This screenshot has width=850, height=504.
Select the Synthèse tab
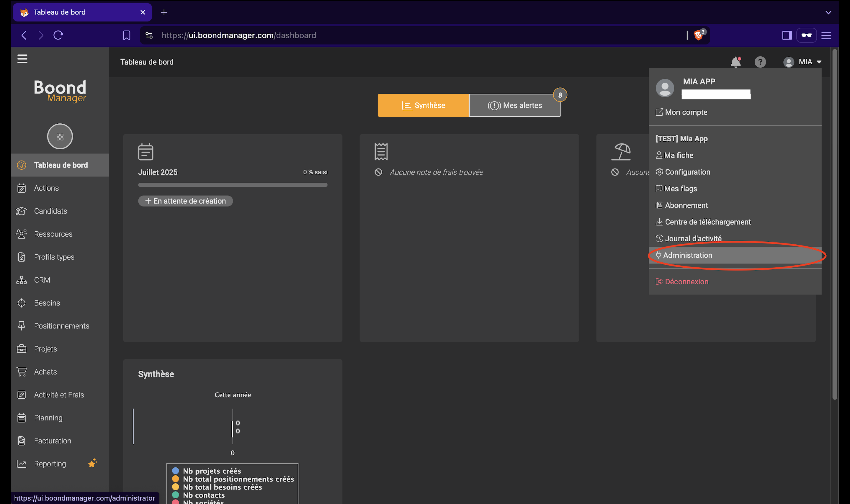pyautogui.click(x=423, y=105)
